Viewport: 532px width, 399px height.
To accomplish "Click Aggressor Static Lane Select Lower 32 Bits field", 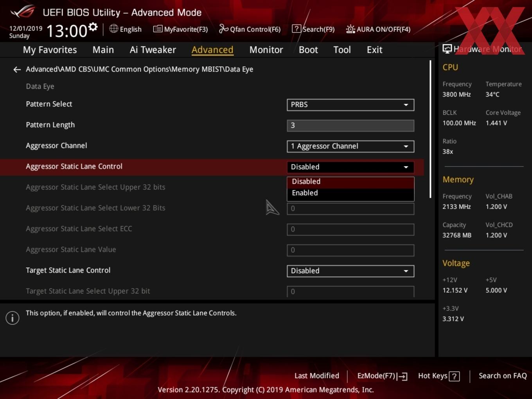I will (350, 208).
